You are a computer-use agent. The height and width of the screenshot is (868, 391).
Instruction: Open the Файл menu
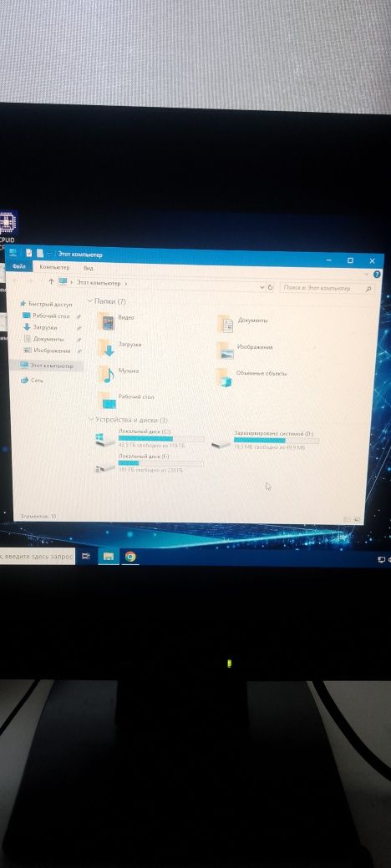coord(19,265)
